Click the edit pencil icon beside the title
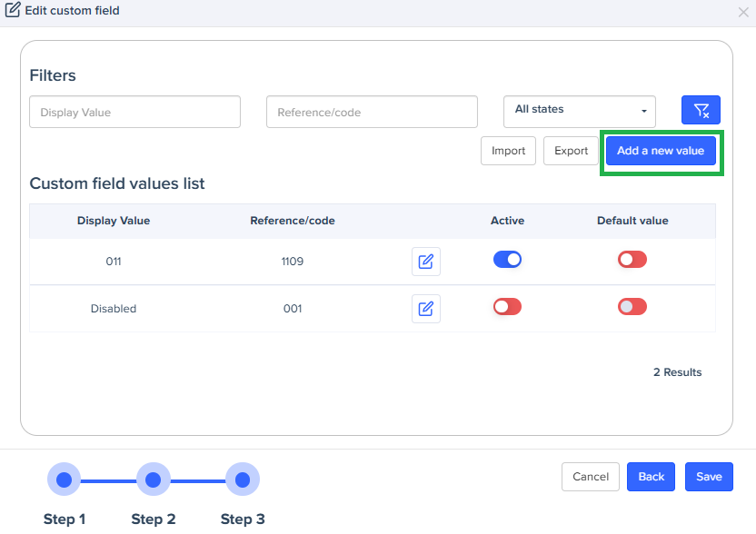This screenshot has width=756, height=534. (13, 11)
